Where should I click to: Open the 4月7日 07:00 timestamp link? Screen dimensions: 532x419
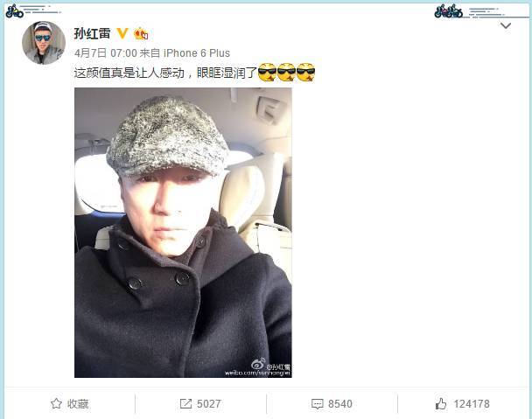coord(106,53)
